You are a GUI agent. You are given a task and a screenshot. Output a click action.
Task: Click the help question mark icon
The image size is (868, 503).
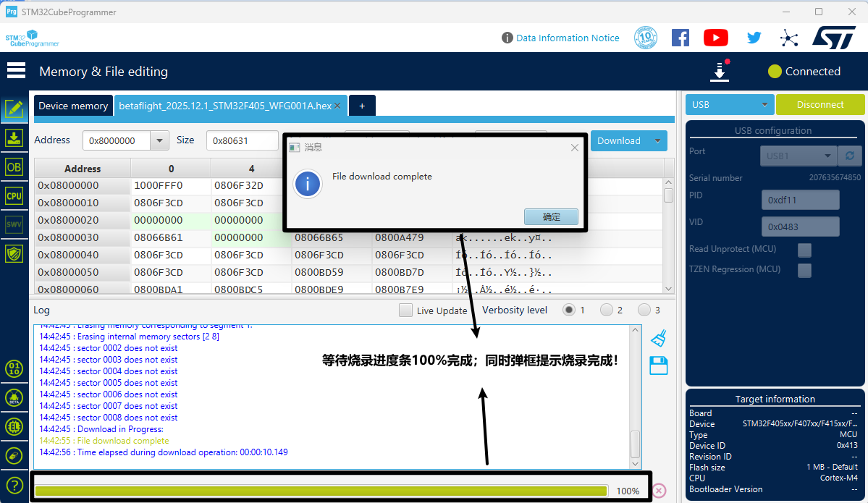click(x=14, y=485)
